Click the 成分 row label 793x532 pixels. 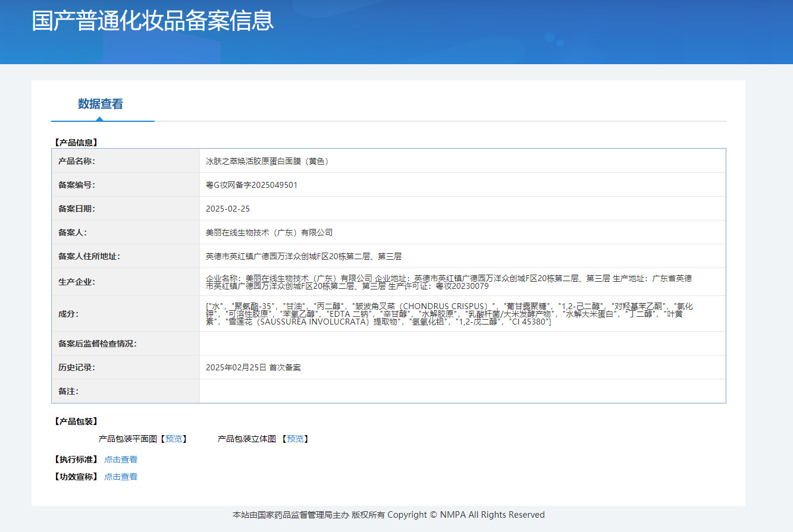click(x=68, y=313)
